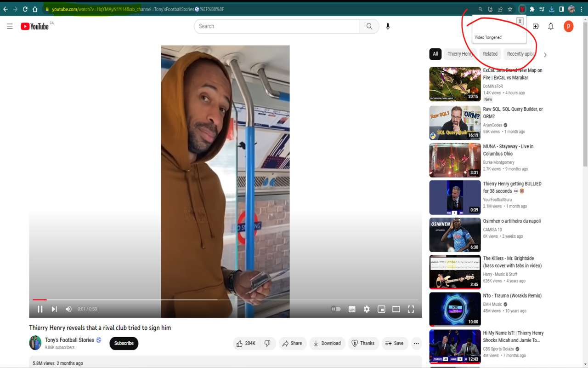Open browser extensions dropdown
Viewport: 588px width, 368px height.
point(532,8)
